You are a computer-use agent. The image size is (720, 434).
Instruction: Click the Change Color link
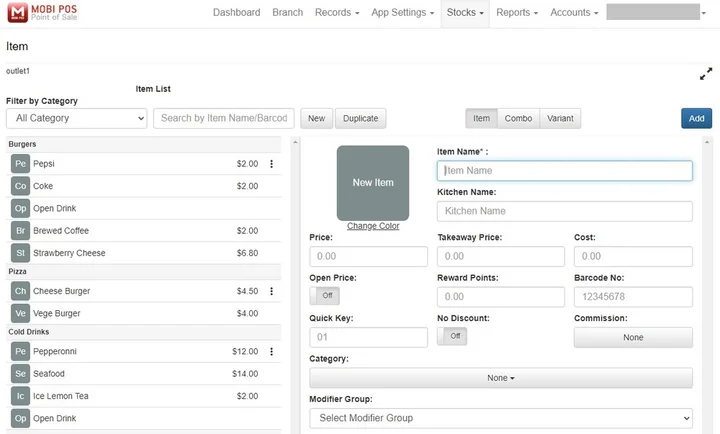coord(373,226)
